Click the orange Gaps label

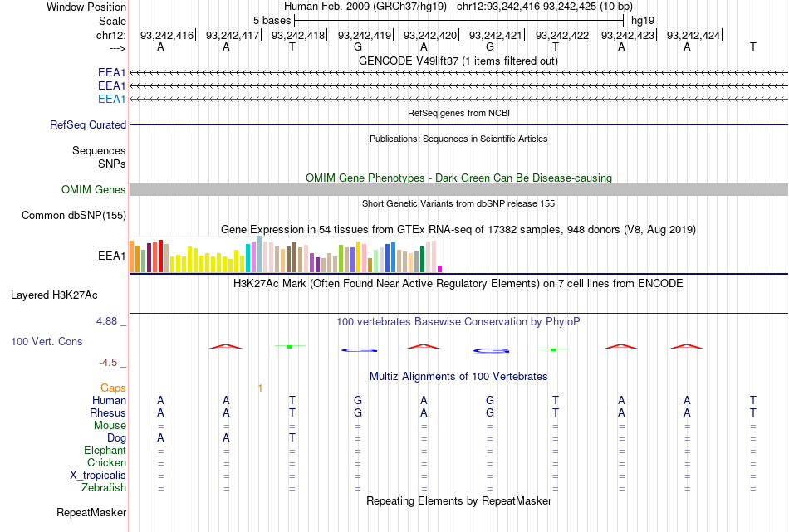click(113, 388)
